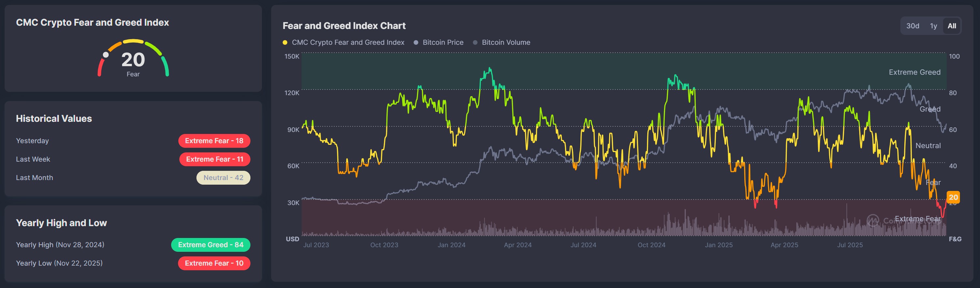Click the Neutral - 42 badge
The image size is (980, 288).
[x=223, y=178]
